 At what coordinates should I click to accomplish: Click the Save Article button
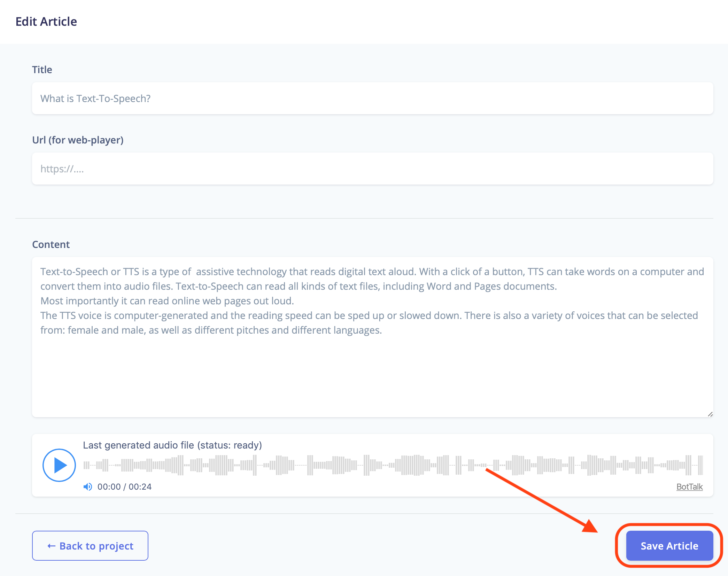[669, 546]
